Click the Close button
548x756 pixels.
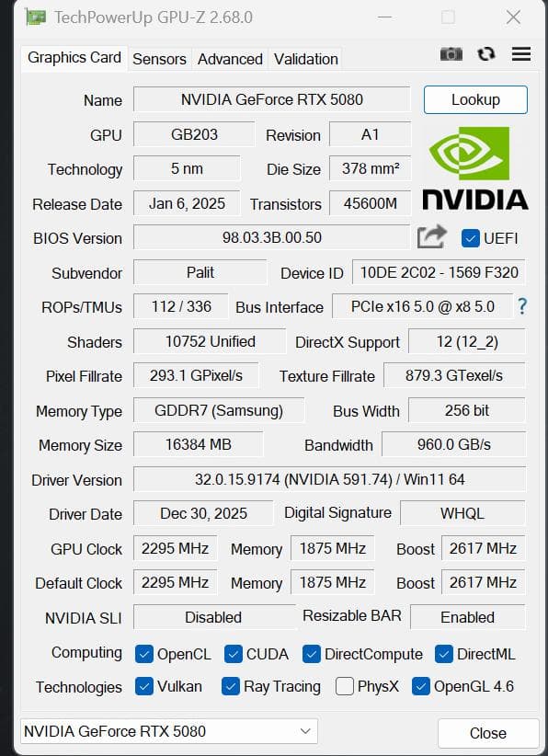tap(488, 733)
